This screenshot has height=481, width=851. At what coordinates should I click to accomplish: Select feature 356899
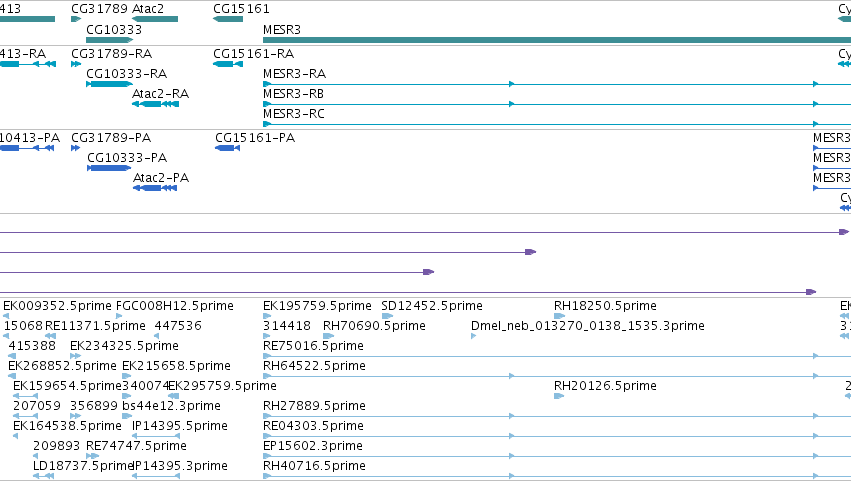[x=94, y=407]
